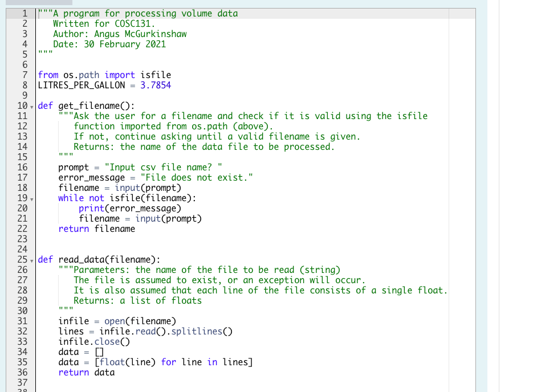Click 'input(prompt)' on line 18
Image resolution: width=533 pixels, height=392 pixels.
[x=148, y=188]
